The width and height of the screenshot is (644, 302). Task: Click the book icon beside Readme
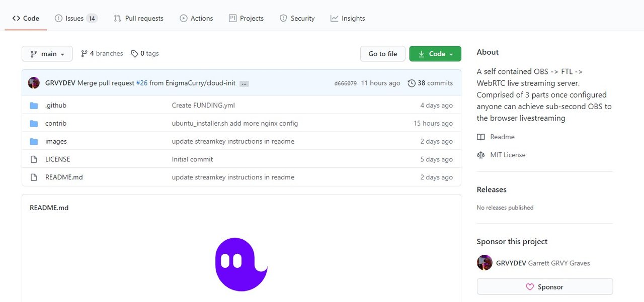[x=481, y=137]
